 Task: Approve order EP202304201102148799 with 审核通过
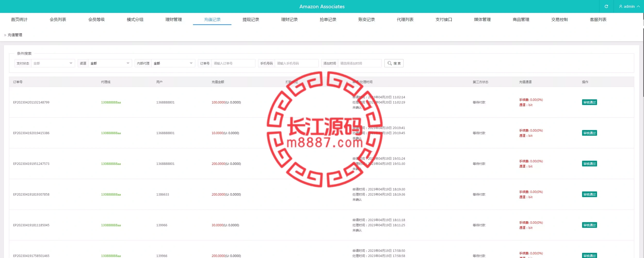point(590,102)
